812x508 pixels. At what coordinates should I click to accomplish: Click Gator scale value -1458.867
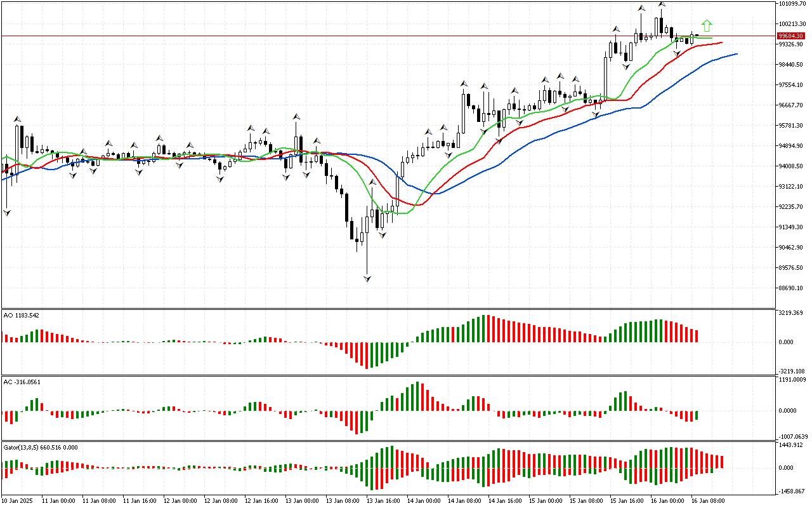point(792,491)
